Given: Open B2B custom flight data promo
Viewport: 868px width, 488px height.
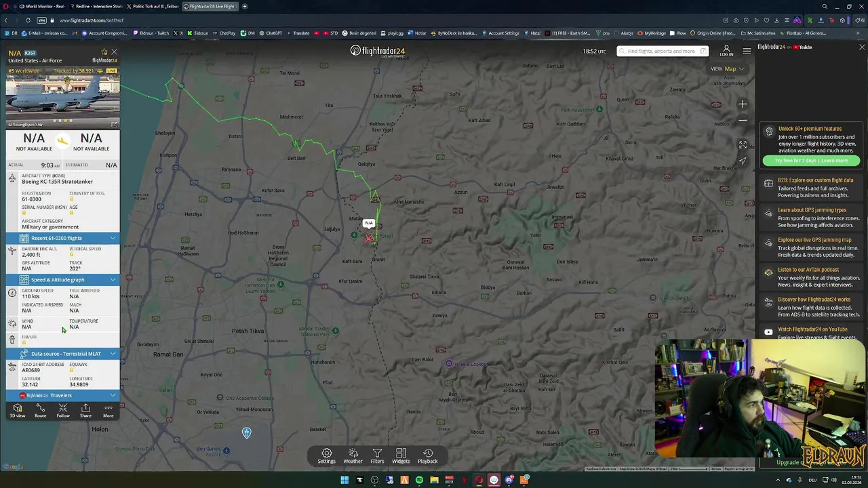Looking at the screenshot, I should click(x=812, y=188).
